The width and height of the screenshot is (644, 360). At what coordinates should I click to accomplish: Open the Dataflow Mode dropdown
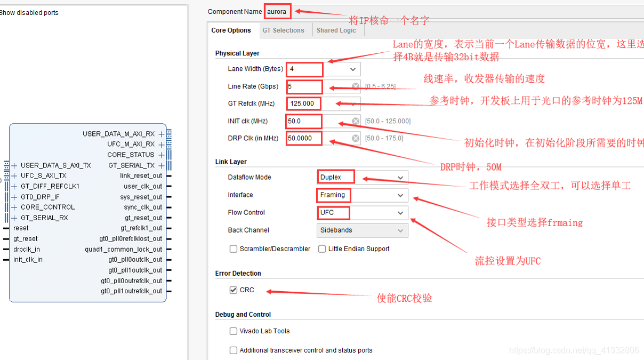[x=400, y=178]
